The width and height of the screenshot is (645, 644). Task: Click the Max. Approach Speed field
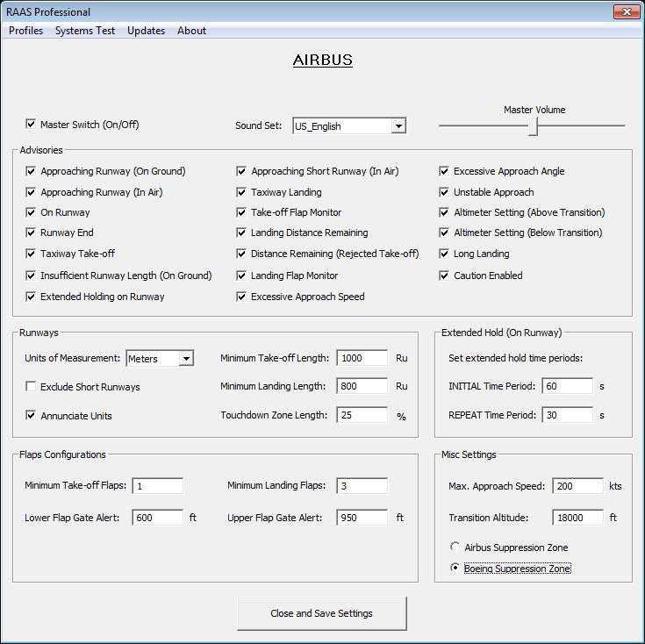click(578, 486)
